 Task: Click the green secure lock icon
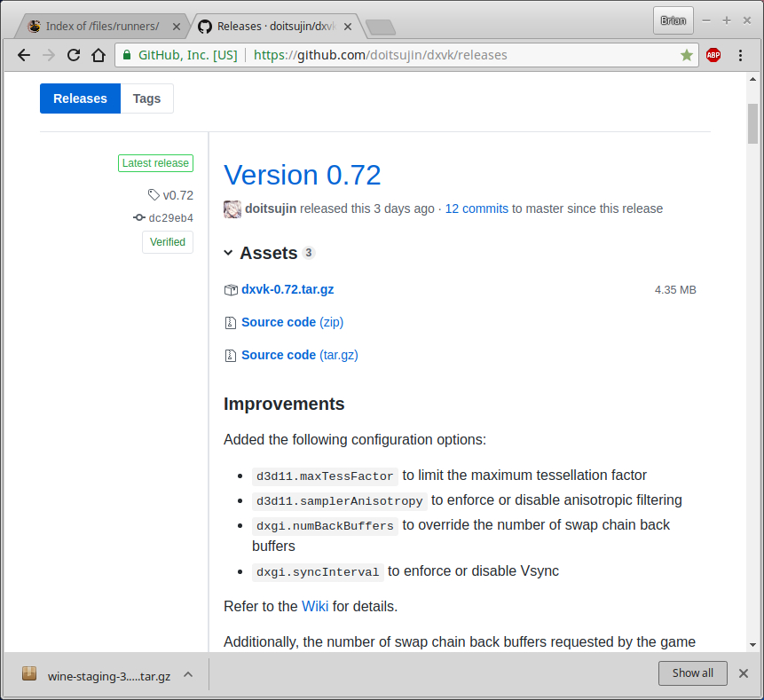tap(127, 55)
